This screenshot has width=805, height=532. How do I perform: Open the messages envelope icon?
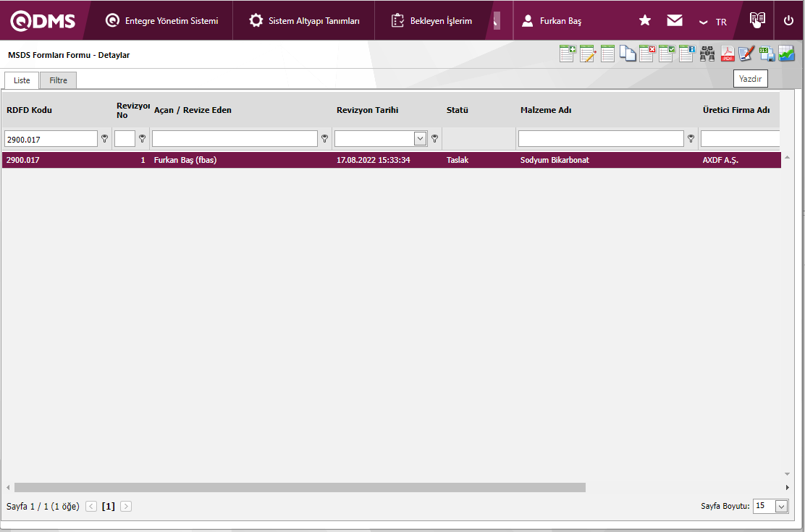pos(675,20)
